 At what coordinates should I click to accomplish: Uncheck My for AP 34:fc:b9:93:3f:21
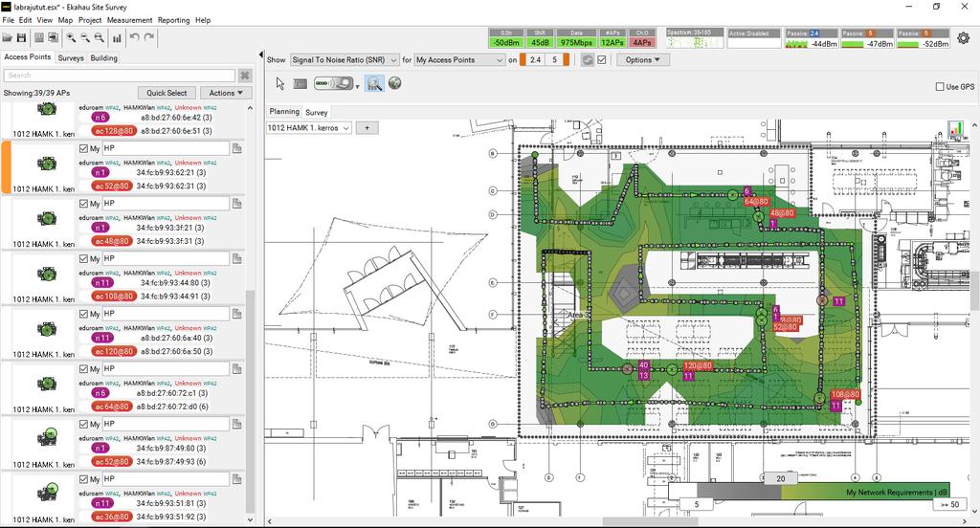(84, 204)
